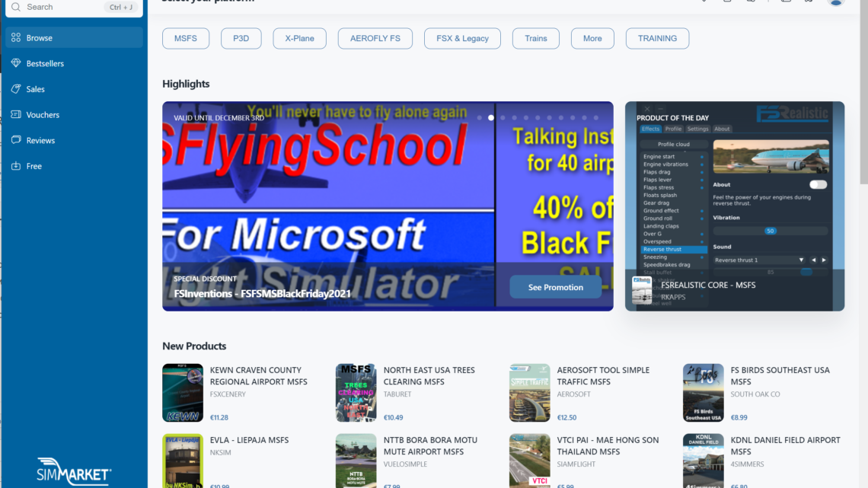Image resolution: width=868 pixels, height=488 pixels.
Task: Open the FSInventions FSFSMSBlackFriday2021 highlight banner
Action: coord(388,206)
